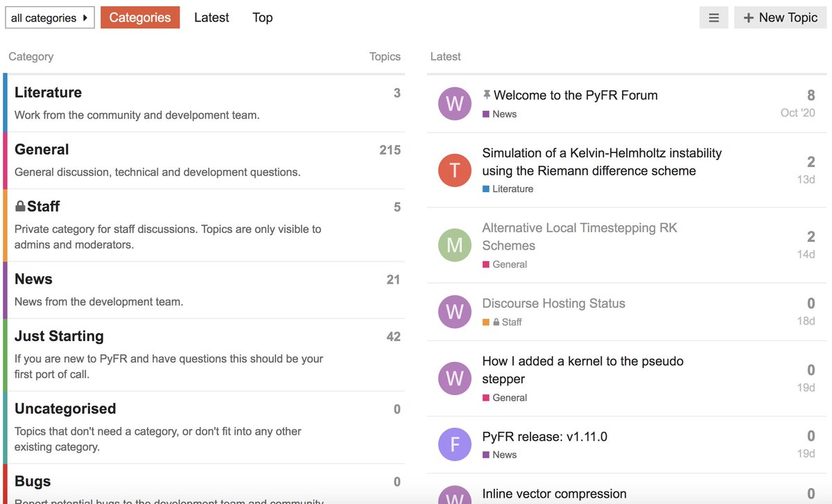
Task: Click topic count 215 for General
Action: 390,150
